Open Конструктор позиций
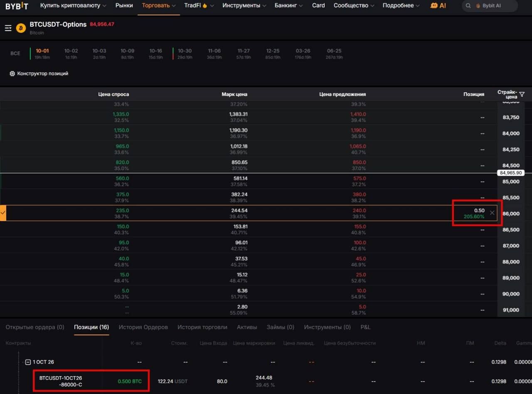 (39, 74)
